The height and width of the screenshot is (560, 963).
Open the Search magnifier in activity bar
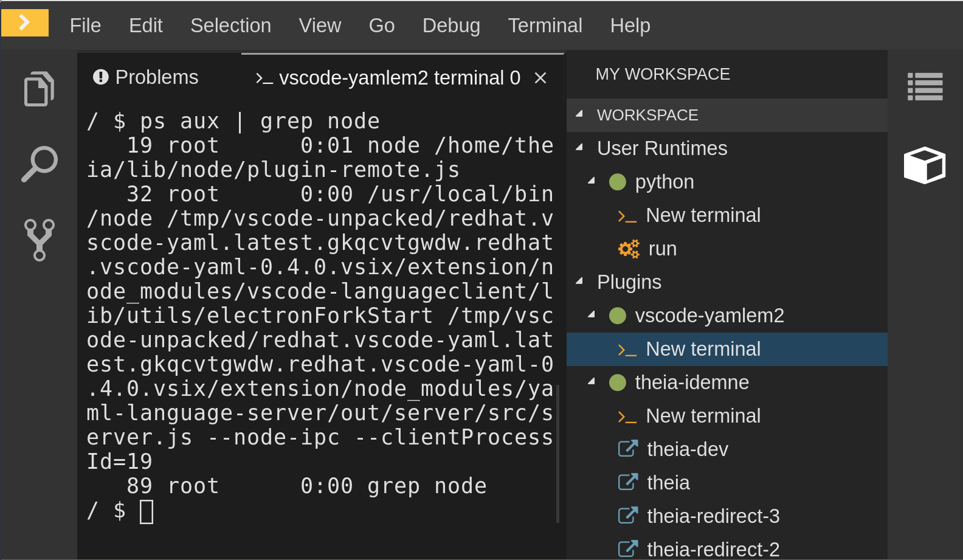pos(39,164)
